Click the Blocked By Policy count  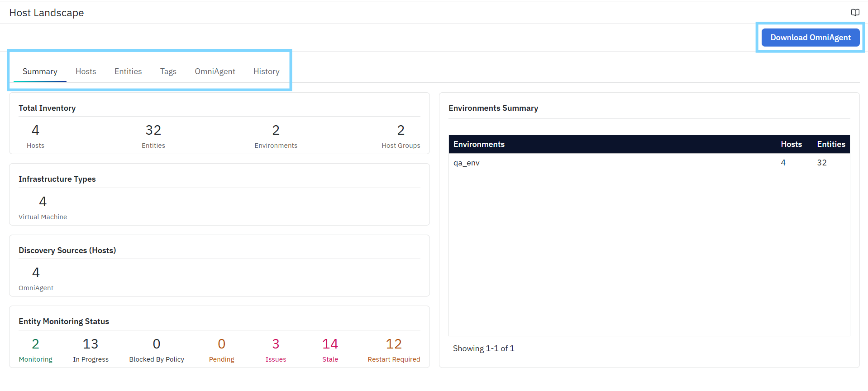[x=157, y=344]
